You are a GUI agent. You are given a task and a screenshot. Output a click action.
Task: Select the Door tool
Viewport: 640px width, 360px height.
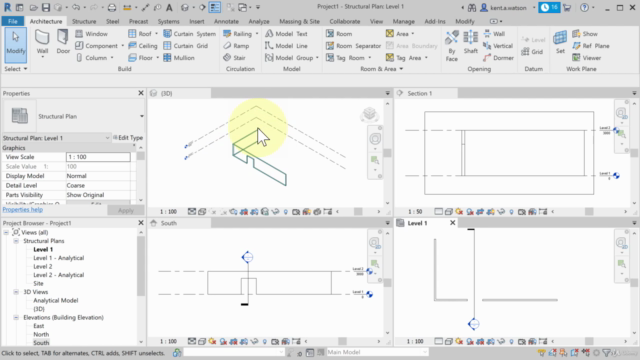(62, 42)
